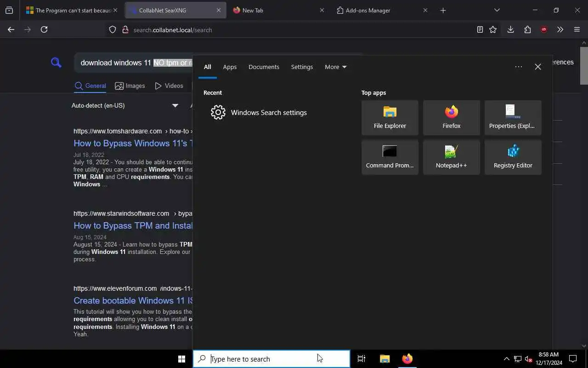Click the starwindsoftware.com result URL

[x=121, y=213]
